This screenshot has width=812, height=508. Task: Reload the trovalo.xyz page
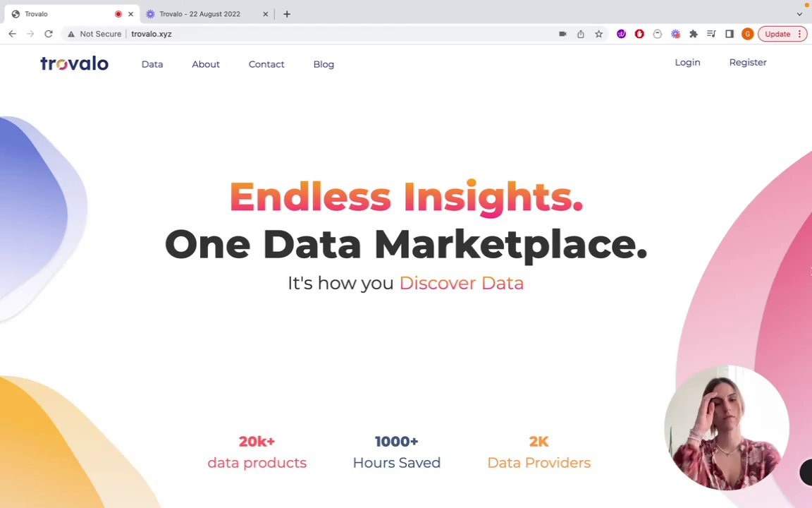[x=49, y=34]
